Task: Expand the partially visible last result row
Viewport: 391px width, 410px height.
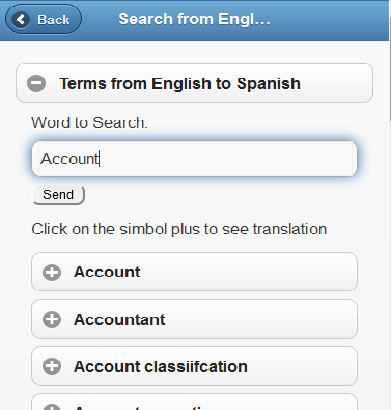Action: coord(194,402)
